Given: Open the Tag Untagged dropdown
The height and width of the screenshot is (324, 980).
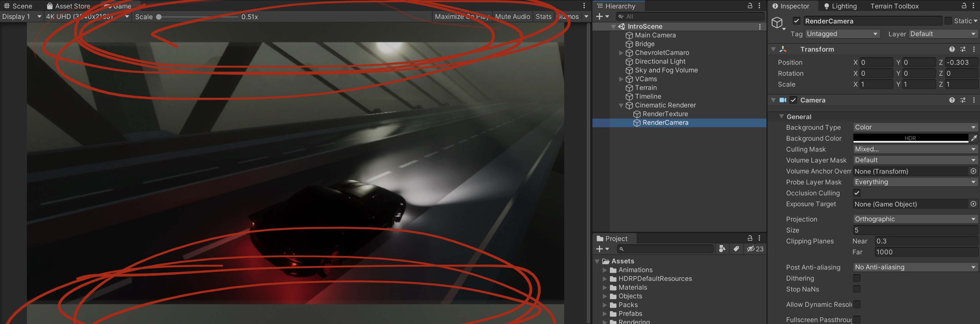Looking at the screenshot, I should [842, 34].
